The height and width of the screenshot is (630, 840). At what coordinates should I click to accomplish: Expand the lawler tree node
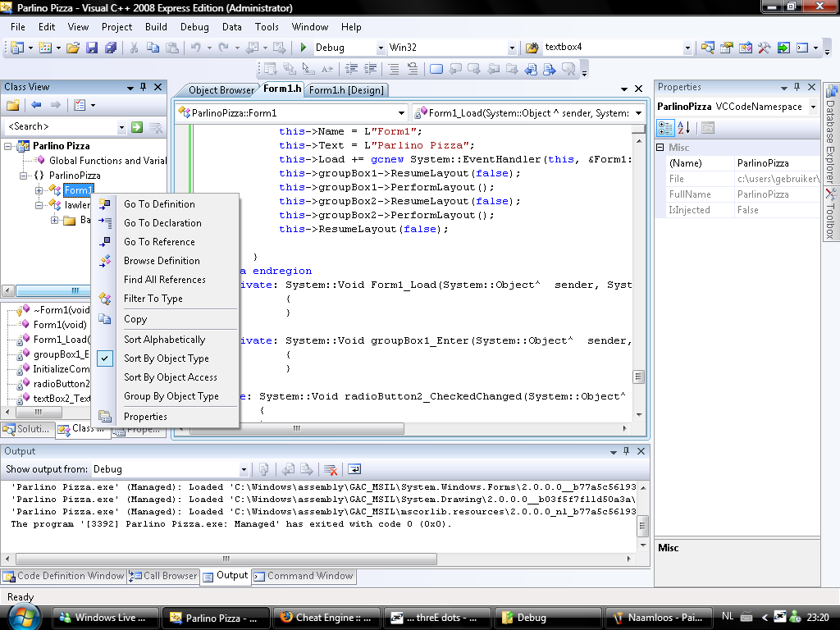pos(39,205)
